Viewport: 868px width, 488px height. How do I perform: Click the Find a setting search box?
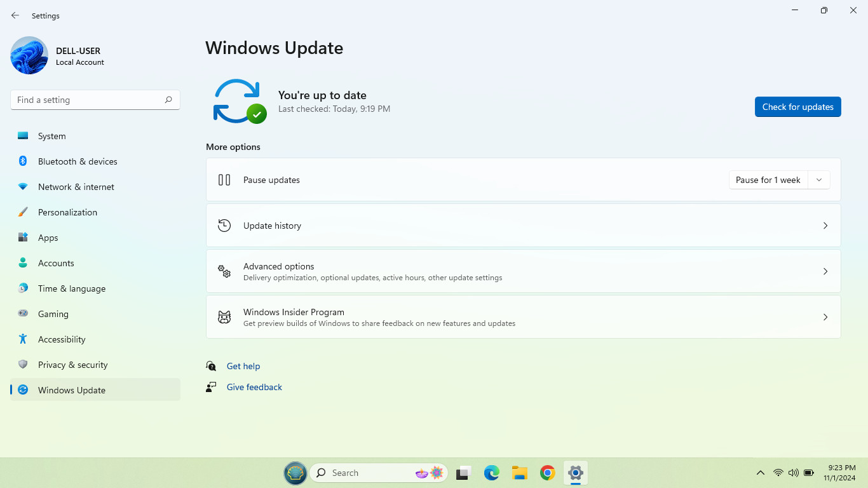(95, 100)
